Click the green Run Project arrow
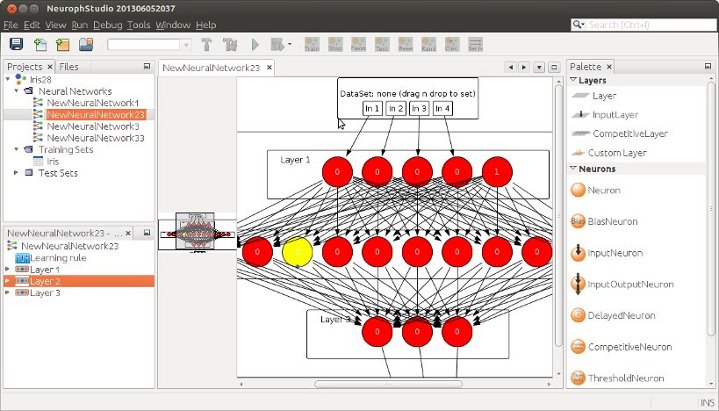Image resolution: width=719 pixels, height=411 pixels. coord(255,44)
